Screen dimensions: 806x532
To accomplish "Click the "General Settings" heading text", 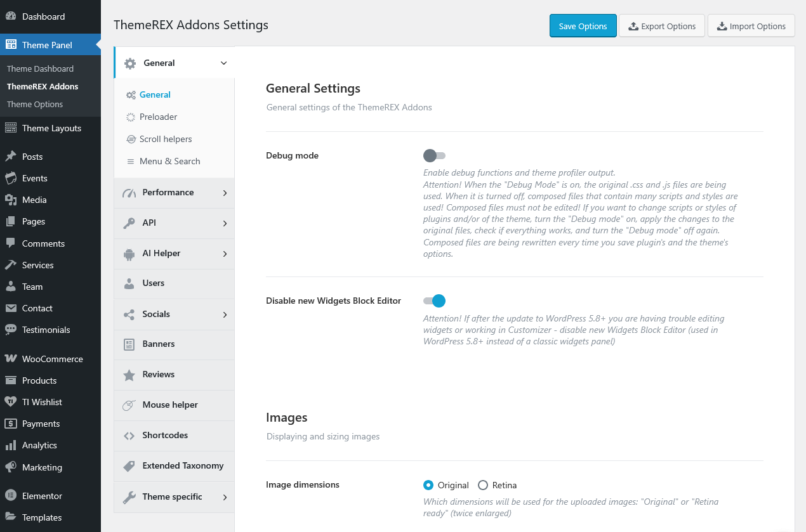I will pos(313,88).
